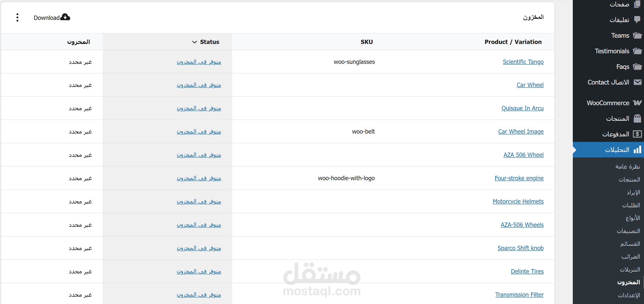Click the comments speech bubble icon

point(637,20)
